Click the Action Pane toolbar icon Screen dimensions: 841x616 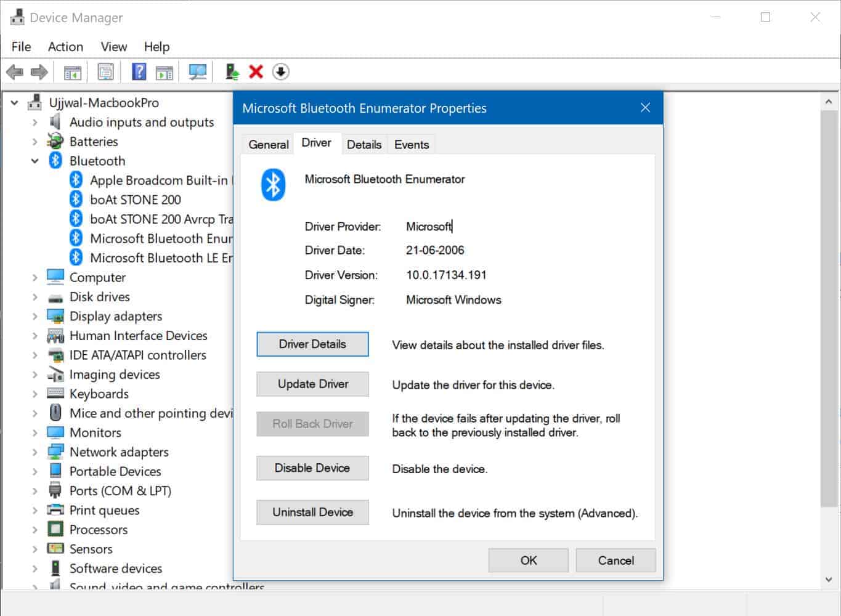pyautogui.click(x=165, y=72)
